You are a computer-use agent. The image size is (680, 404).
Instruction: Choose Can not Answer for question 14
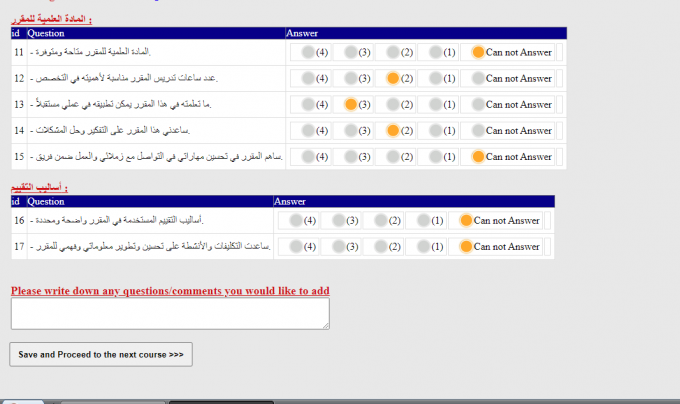coord(478,130)
